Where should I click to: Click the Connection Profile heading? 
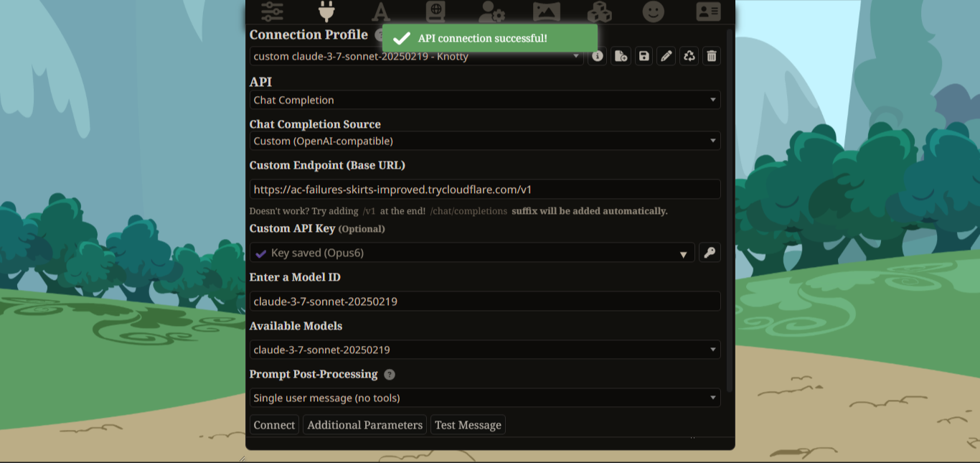[308, 34]
